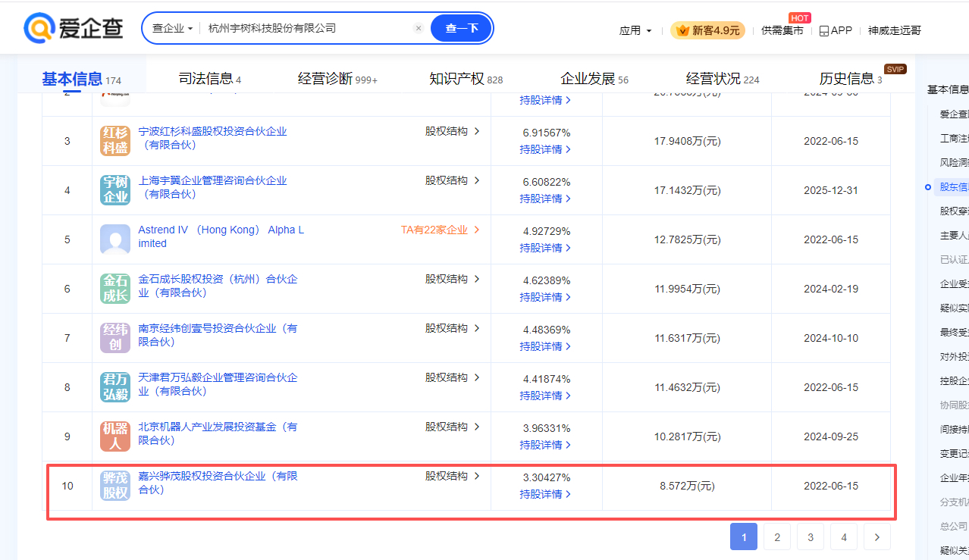This screenshot has height=560, width=969.
Task: Click the 君万弘毅 shareholder logo
Action: (115, 387)
